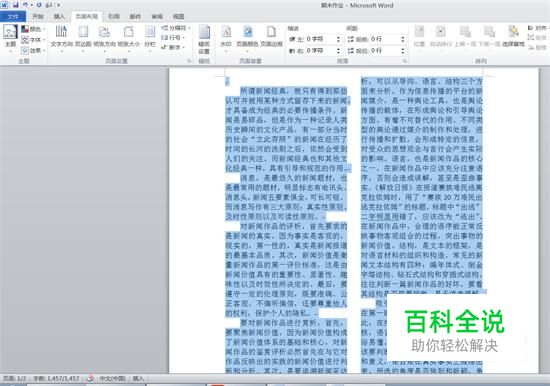
Task: Expand the 行号 line numbers dropdown
Action: pos(173,38)
